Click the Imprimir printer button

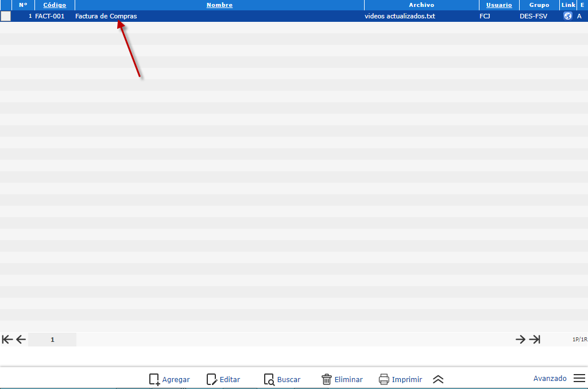(400, 379)
